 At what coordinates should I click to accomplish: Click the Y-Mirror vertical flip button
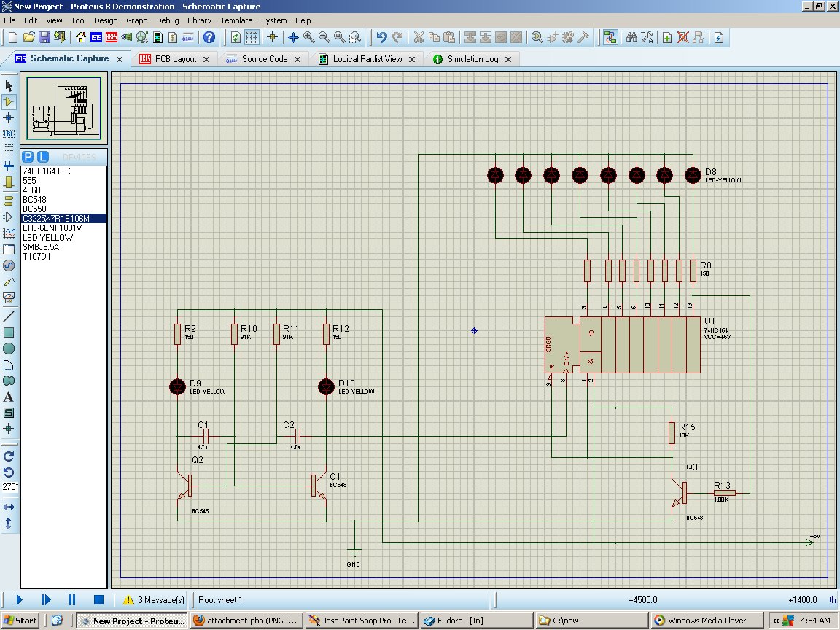9,524
